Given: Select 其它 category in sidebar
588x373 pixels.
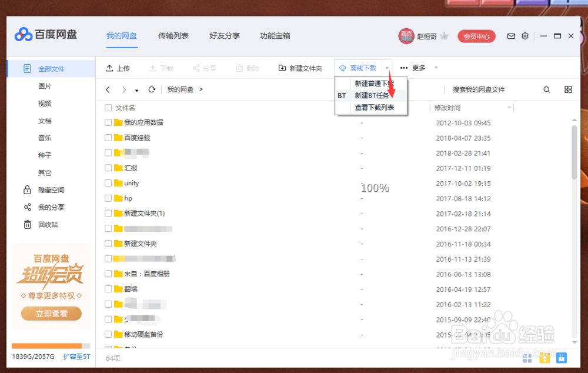Looking at the screenshot, I should [x=45, y=172].
